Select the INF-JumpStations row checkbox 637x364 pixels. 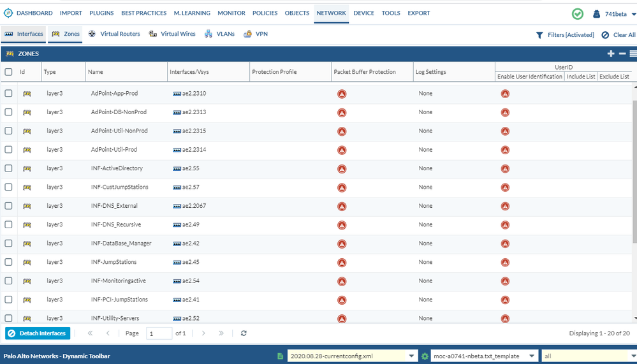click(9, 262)
